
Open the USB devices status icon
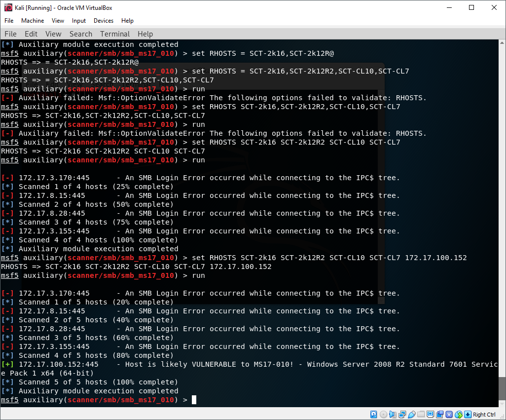click(412, 415)
